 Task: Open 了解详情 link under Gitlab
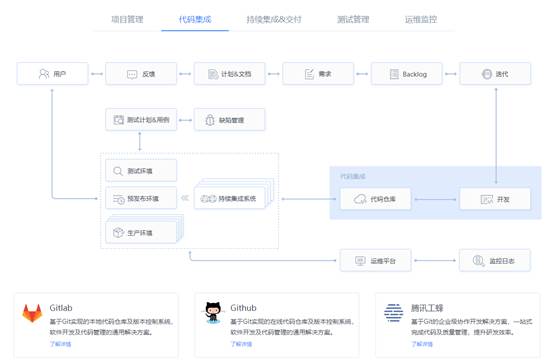pos(60,344)
